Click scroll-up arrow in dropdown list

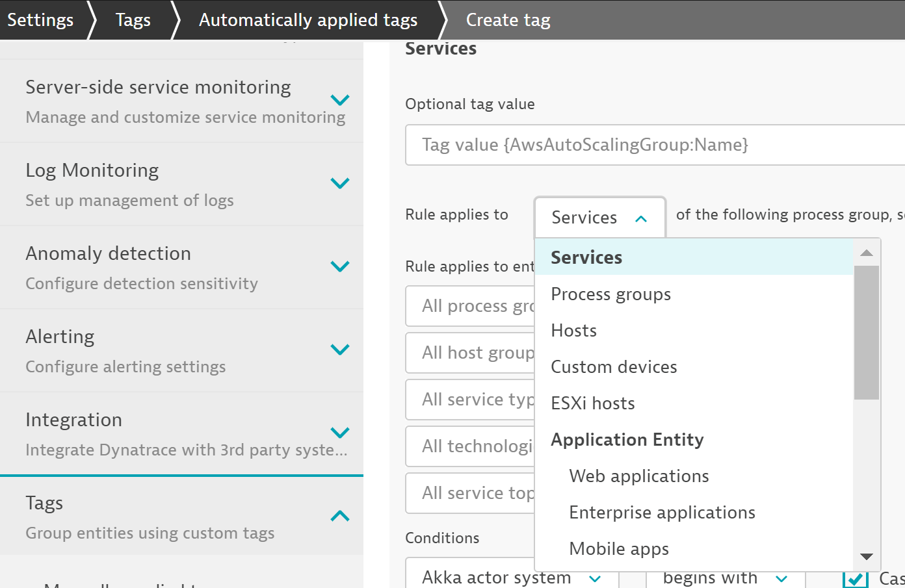click(x=866, y=253)
